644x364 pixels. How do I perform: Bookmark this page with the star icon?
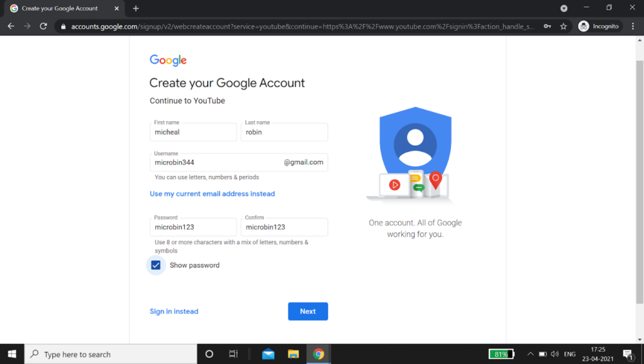(563, 26)
